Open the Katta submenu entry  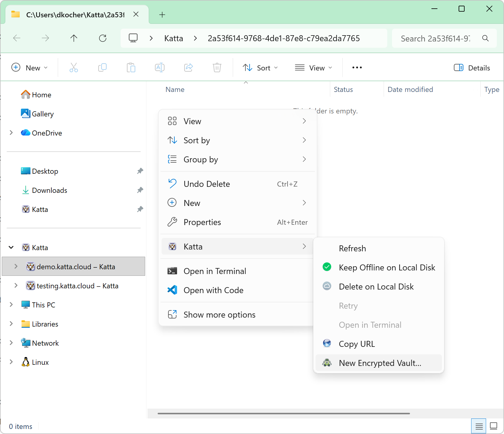[237, 247]
